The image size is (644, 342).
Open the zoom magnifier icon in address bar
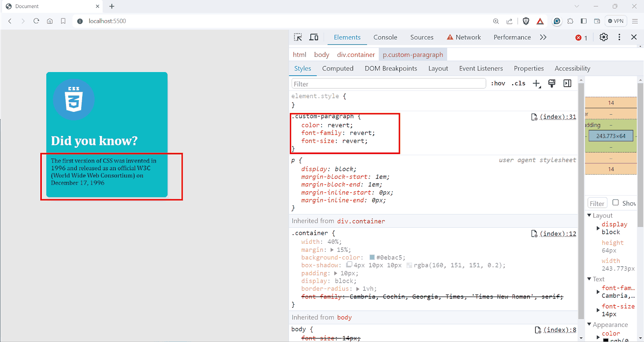coord(496,21)
